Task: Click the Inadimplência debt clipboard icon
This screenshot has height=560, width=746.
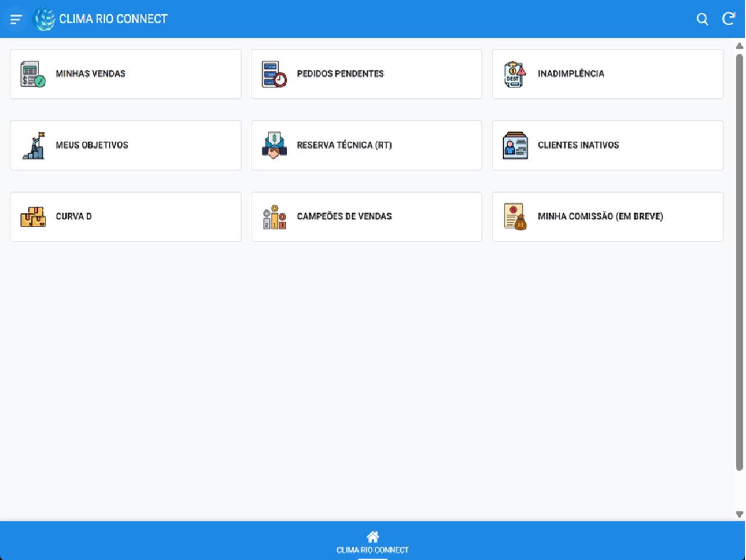Action: (x=515, y=74)
